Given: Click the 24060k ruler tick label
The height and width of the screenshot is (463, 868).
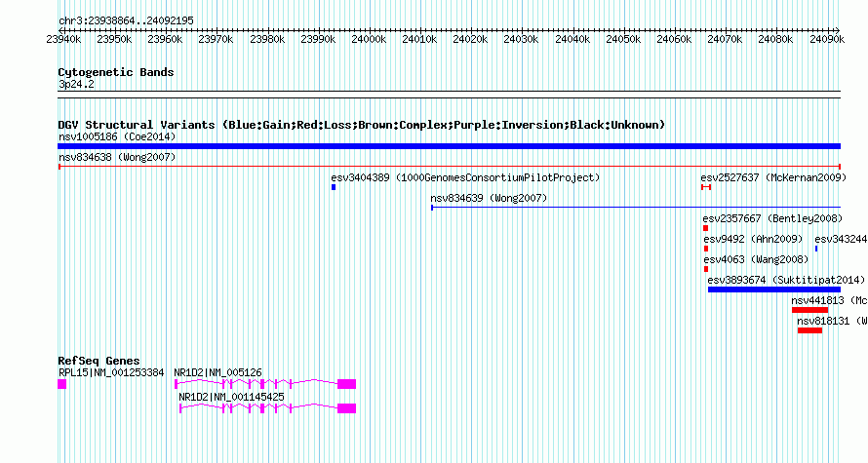Looking at the screenshot, I should [674, 39].
